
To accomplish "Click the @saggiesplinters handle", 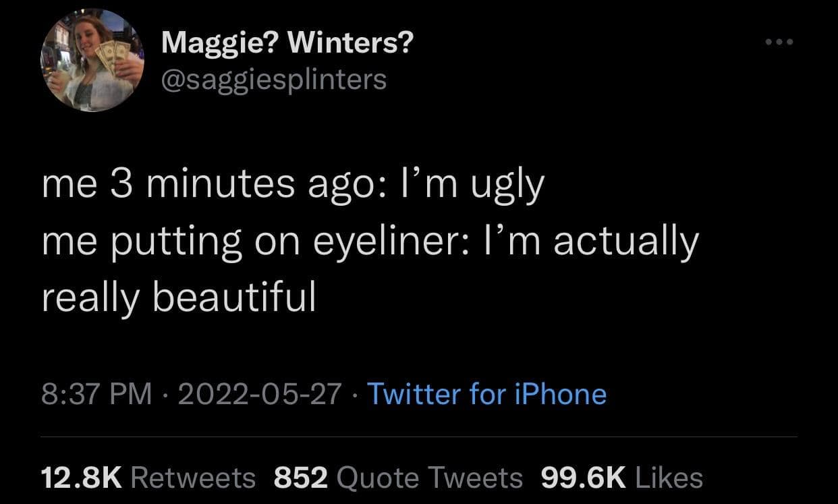I will [x=274, y=79].
